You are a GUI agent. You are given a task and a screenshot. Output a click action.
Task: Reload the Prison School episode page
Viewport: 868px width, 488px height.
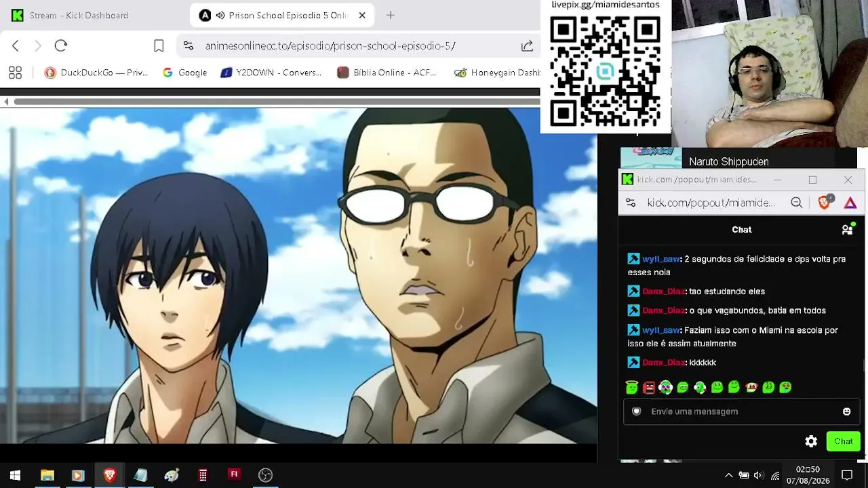click(61, 45)
